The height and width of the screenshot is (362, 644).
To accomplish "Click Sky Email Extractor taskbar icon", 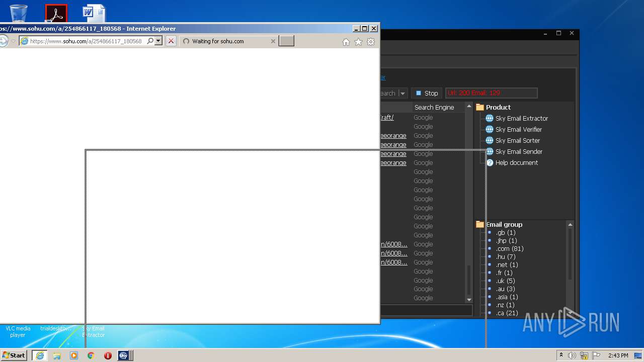I will click(124, 355).
